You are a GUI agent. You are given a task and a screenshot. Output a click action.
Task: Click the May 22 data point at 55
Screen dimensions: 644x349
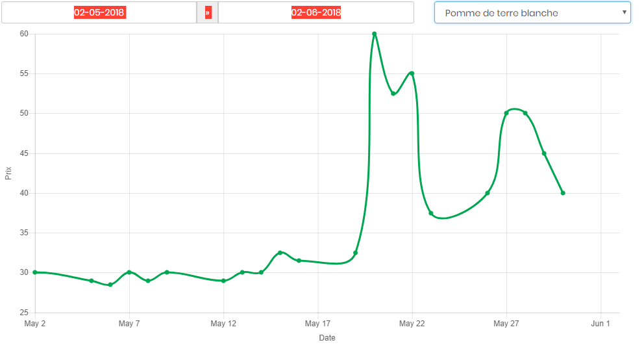point(412,73)
